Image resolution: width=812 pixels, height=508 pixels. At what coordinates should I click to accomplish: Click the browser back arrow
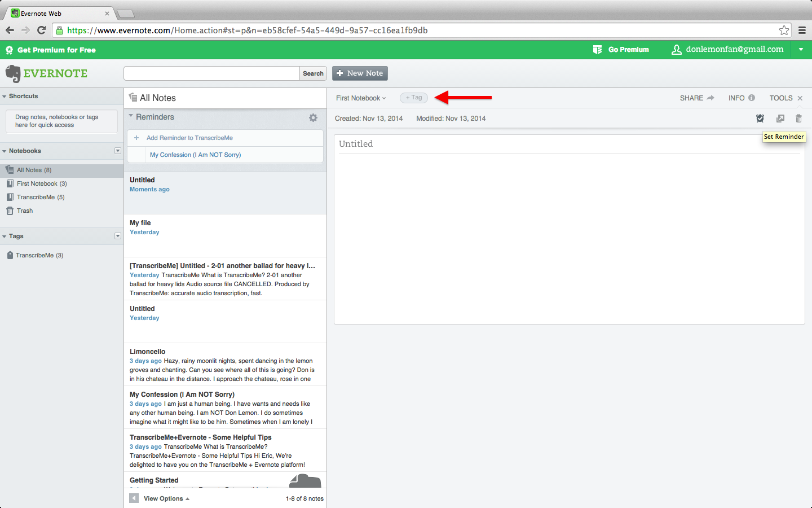click(x=10, y=30)
